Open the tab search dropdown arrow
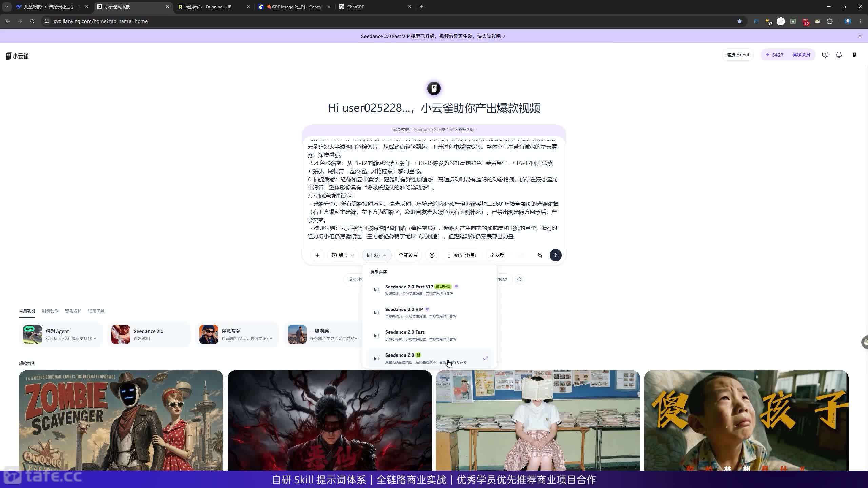Image resolution: width=868 pixels, height=488 pixels. tap(6, 7)
